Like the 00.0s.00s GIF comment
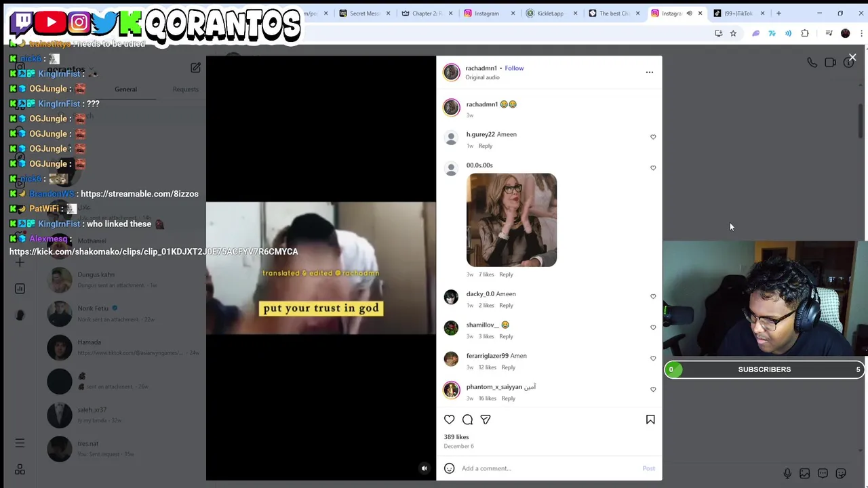The image size is (868, 488). click(653, 168)
